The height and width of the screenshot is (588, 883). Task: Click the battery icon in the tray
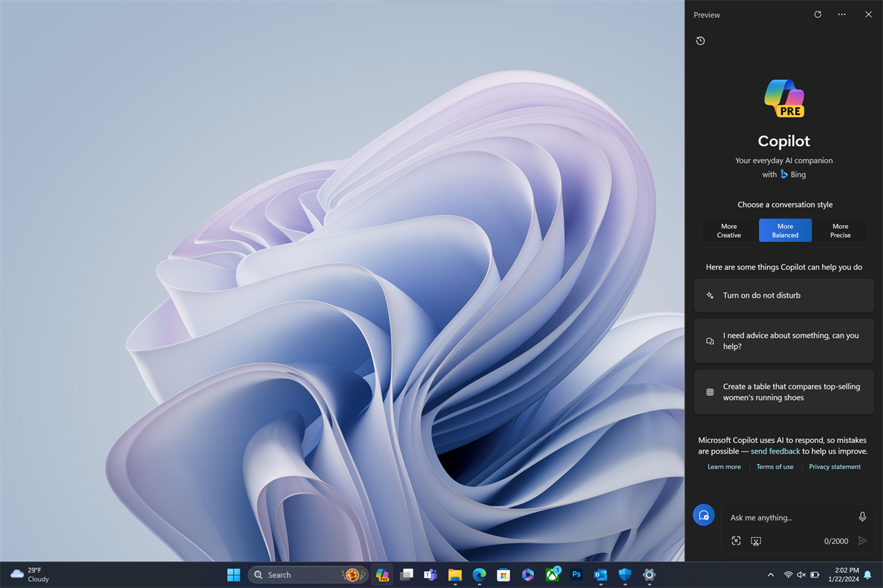click(815, 575)
